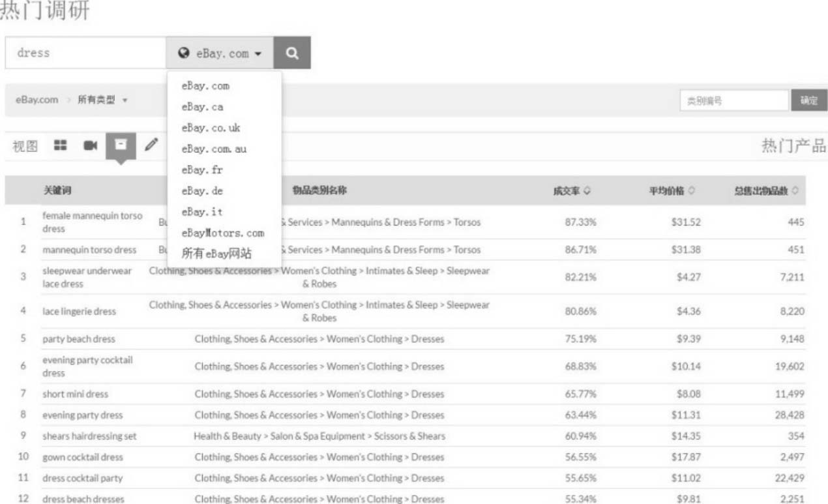Click the 19,602 total sold cell
The image size is (828, 504).
coord(790,366)
